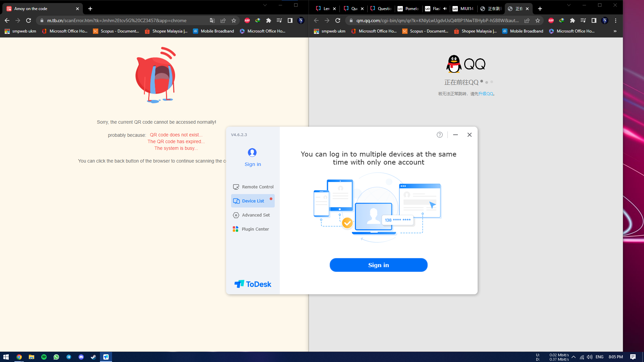Open tab search dropdown in left Chrome

point(265,5)
